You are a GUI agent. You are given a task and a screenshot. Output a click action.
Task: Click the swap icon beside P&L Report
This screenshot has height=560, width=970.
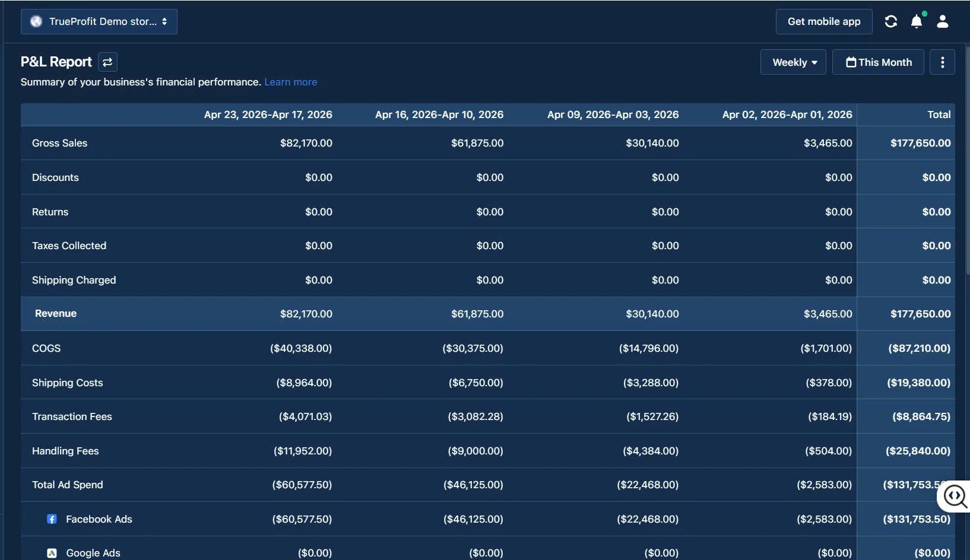point(107,62)
